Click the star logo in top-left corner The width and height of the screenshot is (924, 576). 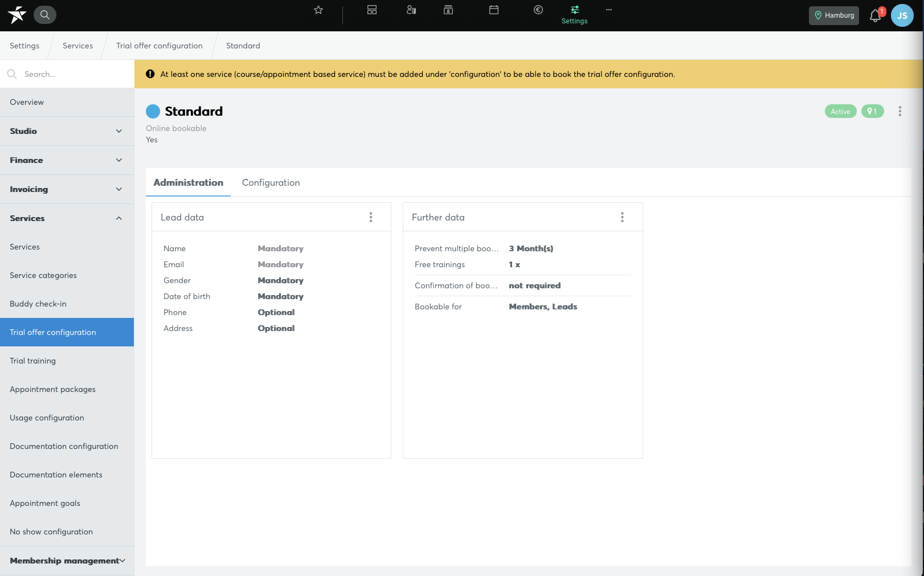point(17,15)
